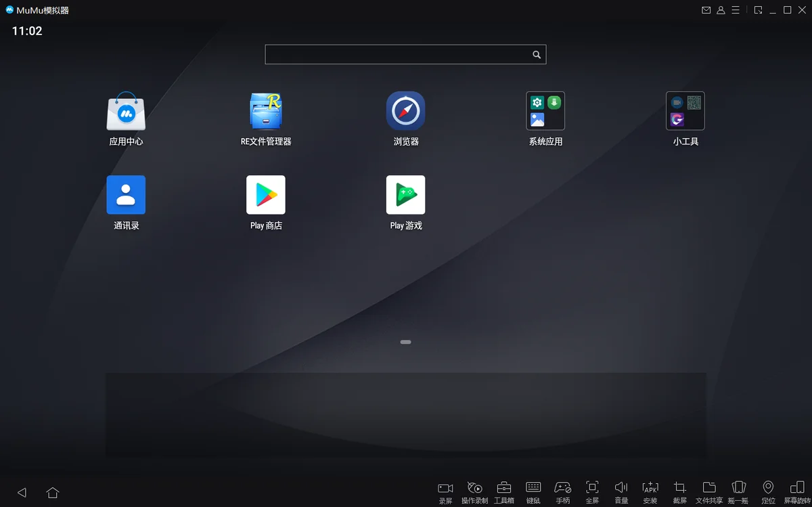Tap the Android back arrow
The width and height of the screenshot is (812, 507).
pos(22,493)
